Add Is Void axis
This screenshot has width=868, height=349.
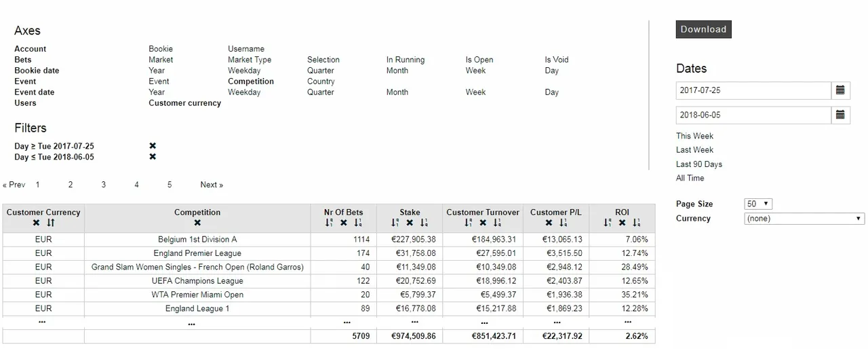tap(557, 60)
